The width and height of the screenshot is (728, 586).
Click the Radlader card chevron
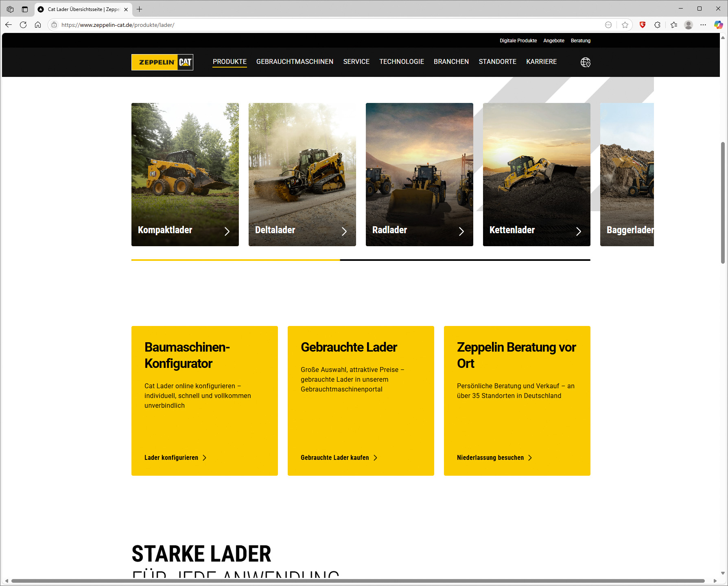(x=461, y=231)
